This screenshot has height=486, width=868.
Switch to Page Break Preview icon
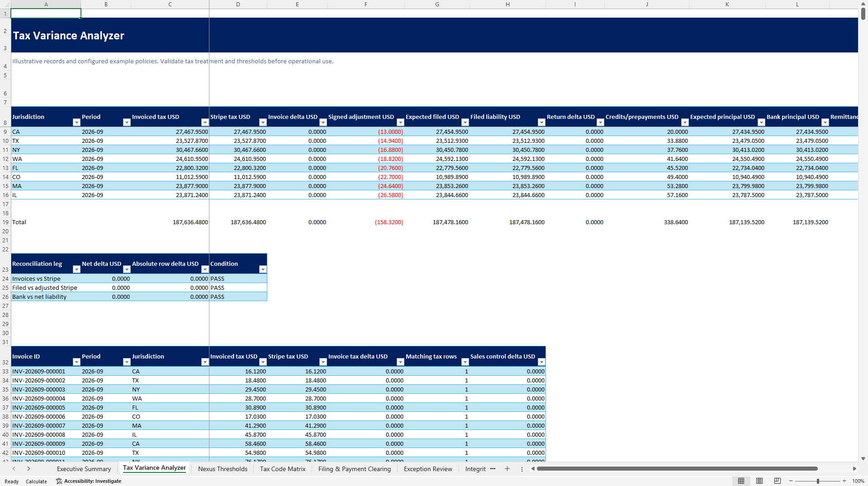tap(778, 481)
